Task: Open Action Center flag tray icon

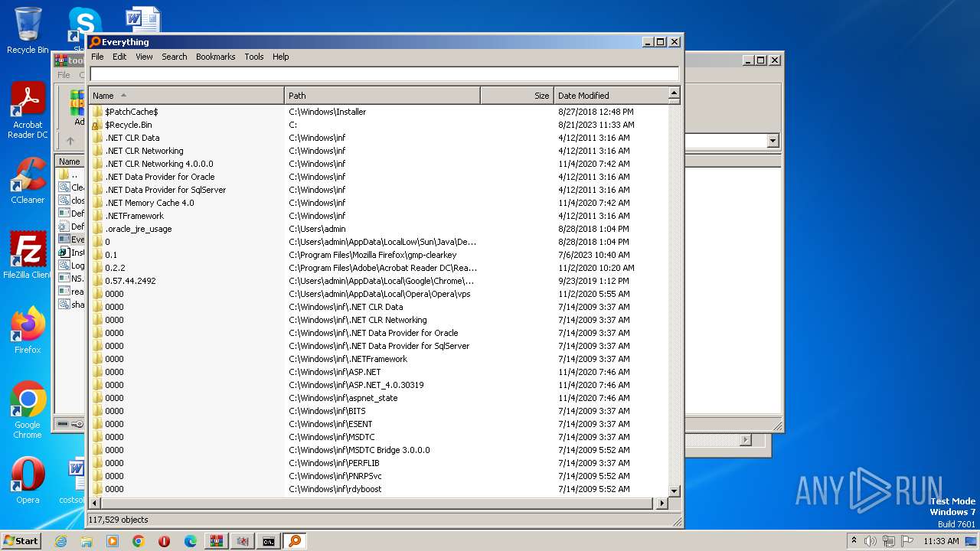Action: (x=906, y=541)
